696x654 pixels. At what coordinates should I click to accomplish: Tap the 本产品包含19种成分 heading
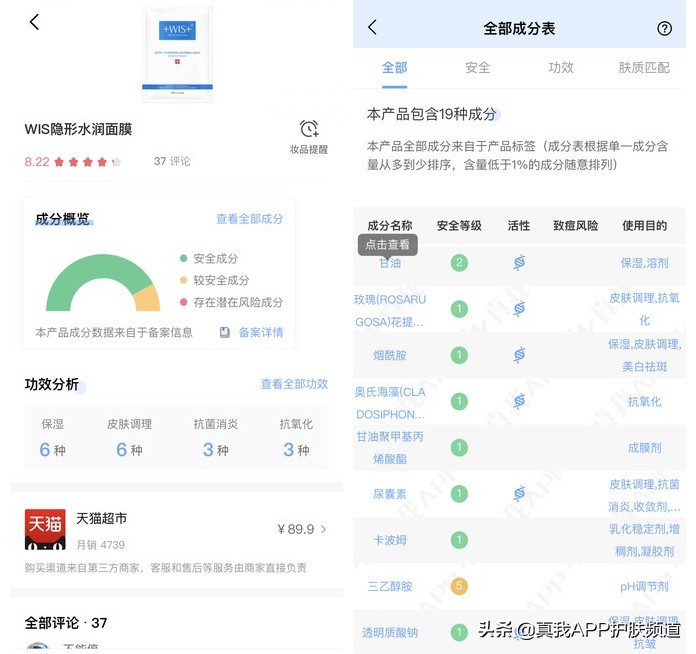point(431,114)
